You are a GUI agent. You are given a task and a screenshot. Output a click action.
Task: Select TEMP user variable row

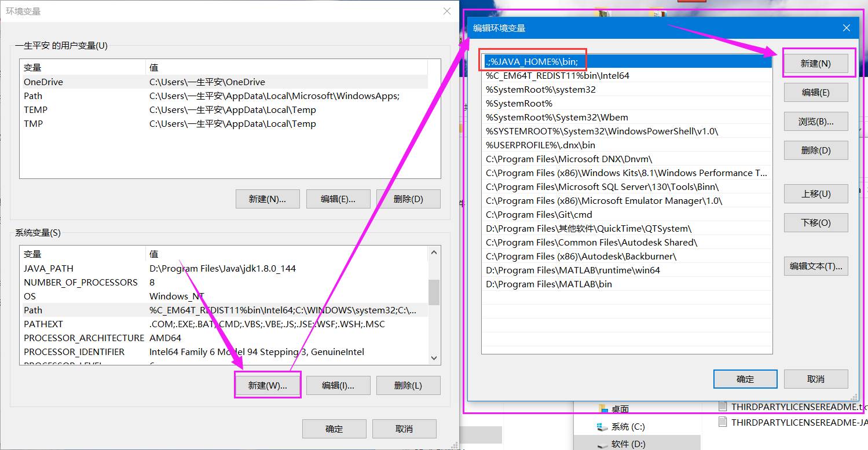tap(224, 110)
